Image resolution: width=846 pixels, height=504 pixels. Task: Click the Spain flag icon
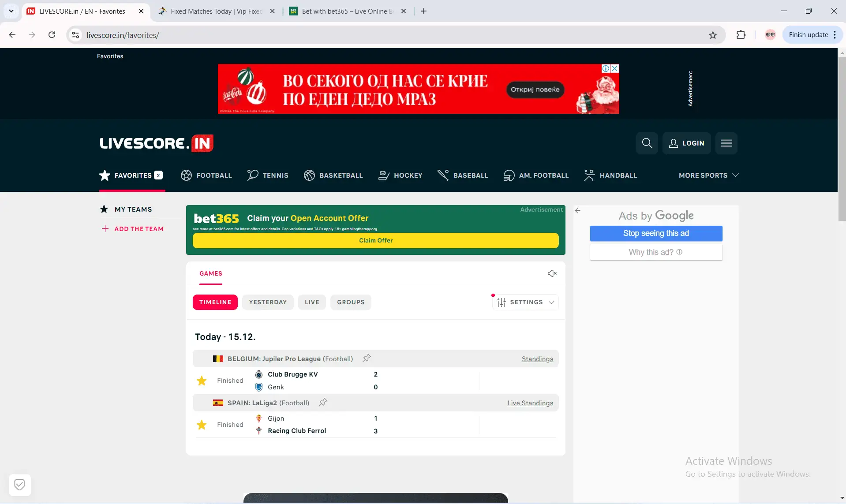point(218,403)
